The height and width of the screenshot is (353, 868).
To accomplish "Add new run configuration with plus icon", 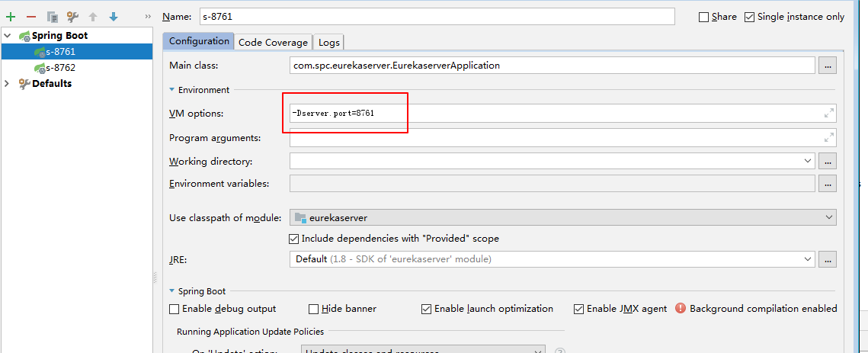I will coord(11,17).
